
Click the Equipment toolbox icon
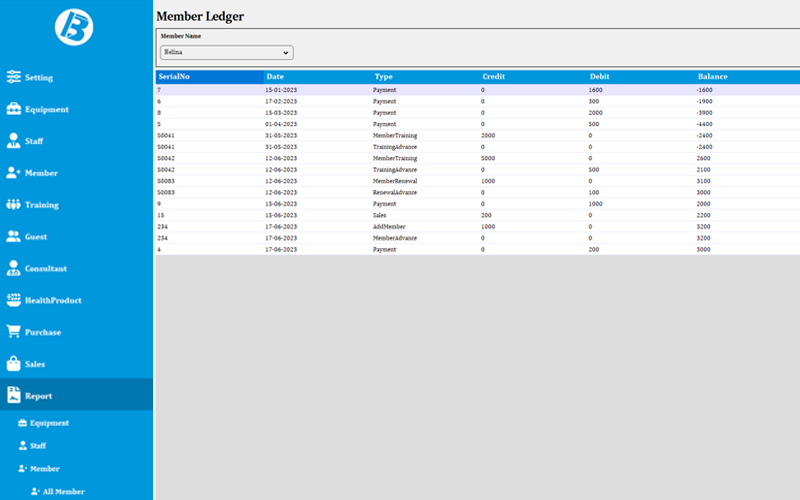pyautogui.click(x=14, y=109)
